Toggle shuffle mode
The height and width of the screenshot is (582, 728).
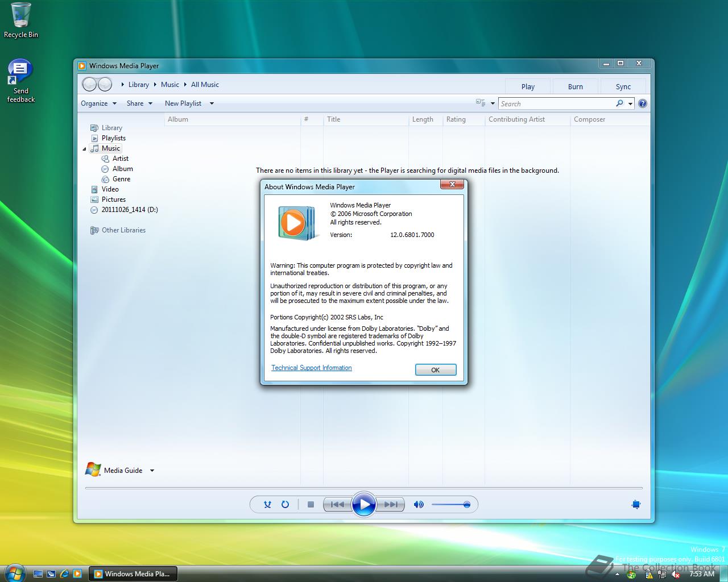267,504
